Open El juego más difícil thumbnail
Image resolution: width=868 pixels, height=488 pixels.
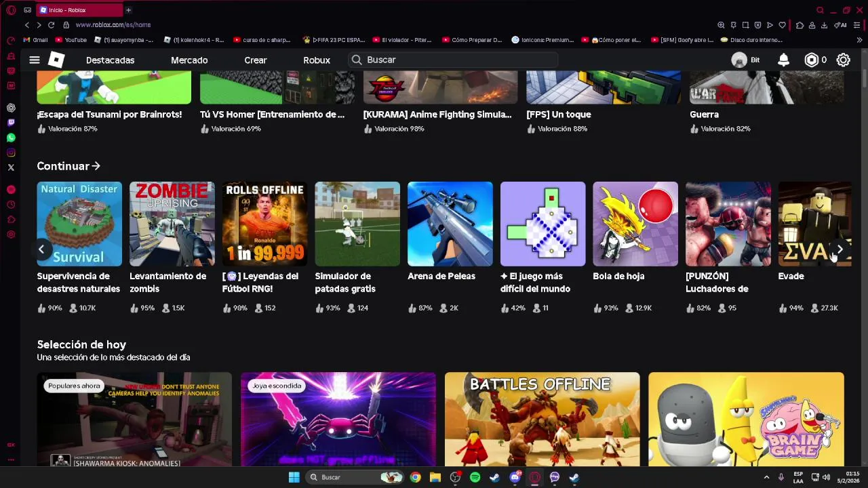(542, 224)
